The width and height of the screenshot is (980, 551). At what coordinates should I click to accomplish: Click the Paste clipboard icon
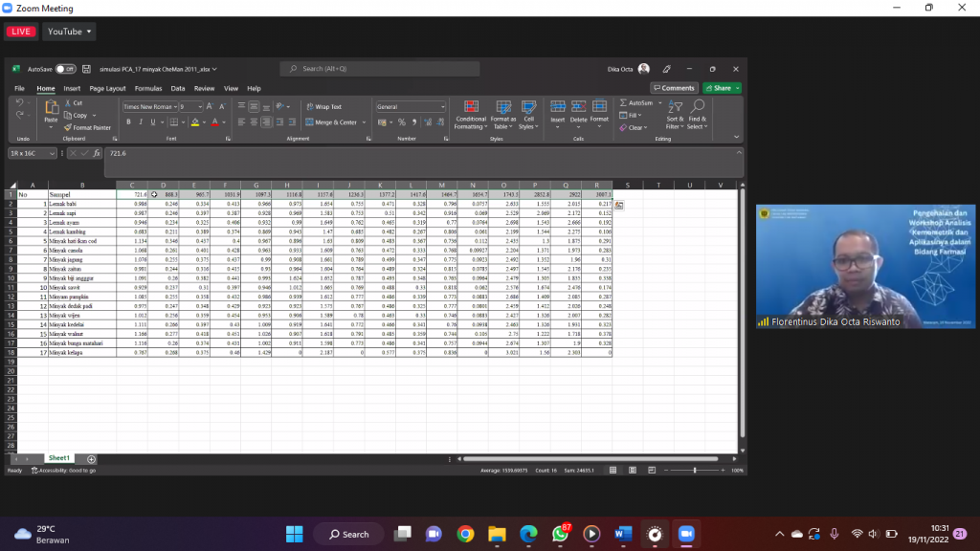(x=52, y=107)
